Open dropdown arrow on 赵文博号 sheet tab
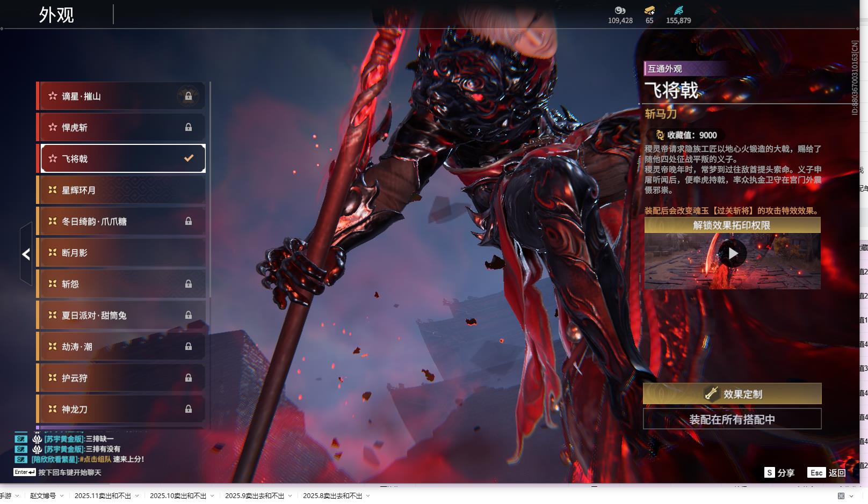The height and width of the screenshot is (504, 868). click(x=62, y=496)
